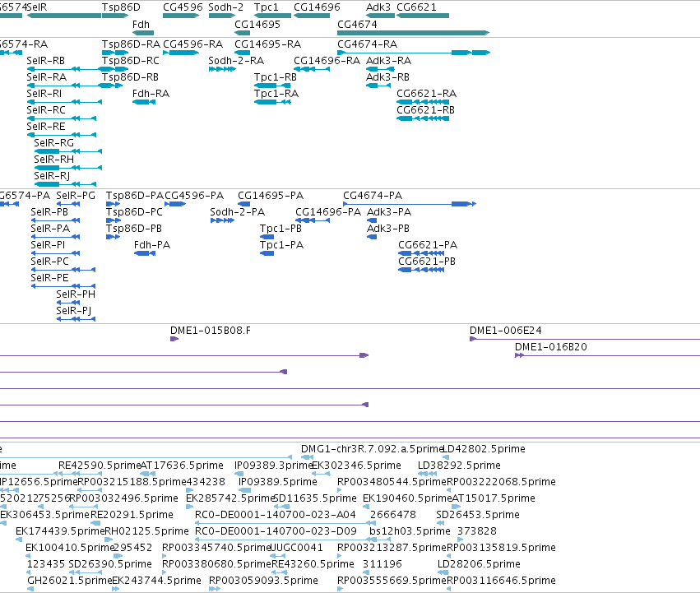Click the SelR-PG protein label
Image resolution: width=700 pixels, height=593 pixels.
76,196
